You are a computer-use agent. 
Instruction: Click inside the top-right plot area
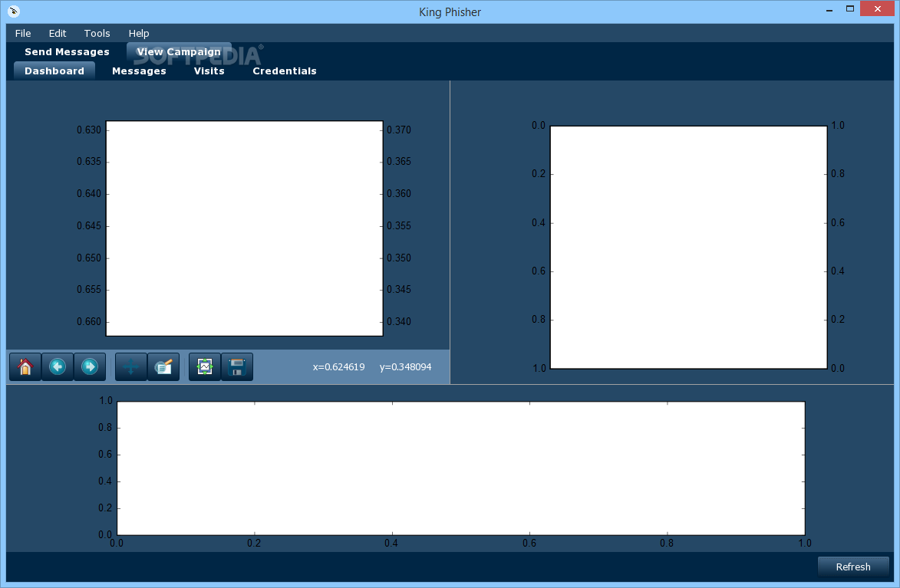(x=689, y=248)
